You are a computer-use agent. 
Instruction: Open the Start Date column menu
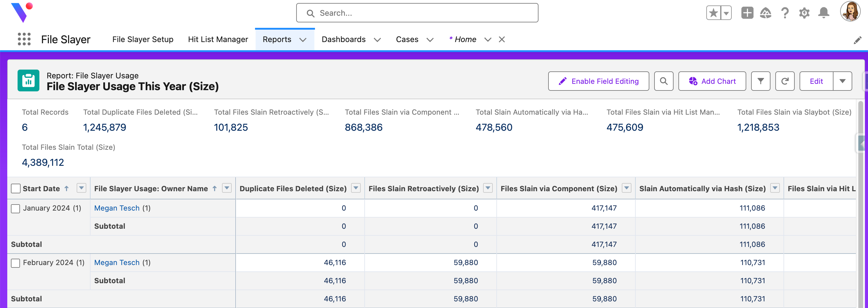point(81,188)
